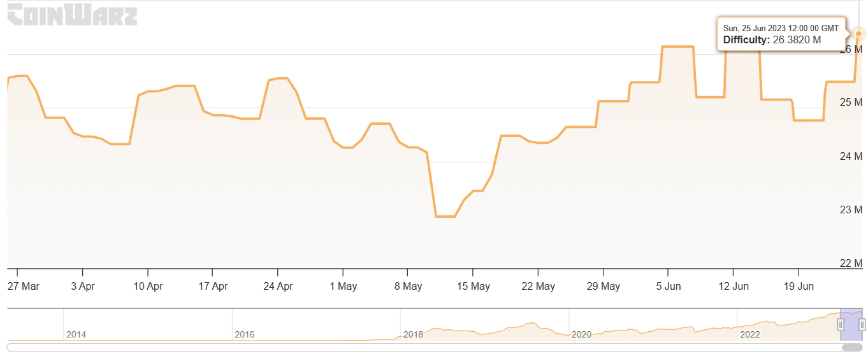Click the 22 M y-axis label
Viewport: 868px width, 356px height.
pyautogui.click(x=854, y=263)
